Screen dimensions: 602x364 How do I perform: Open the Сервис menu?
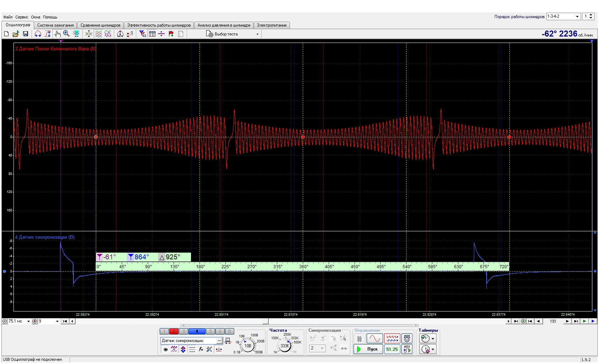pyautogui.click(x=22, y=17)
